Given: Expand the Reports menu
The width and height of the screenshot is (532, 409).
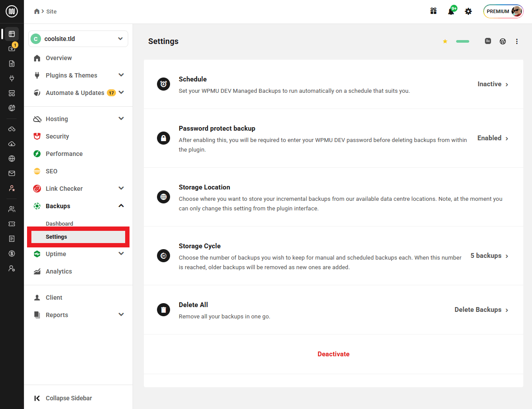Looking at the screenshot, I should [x=121, y=314].
